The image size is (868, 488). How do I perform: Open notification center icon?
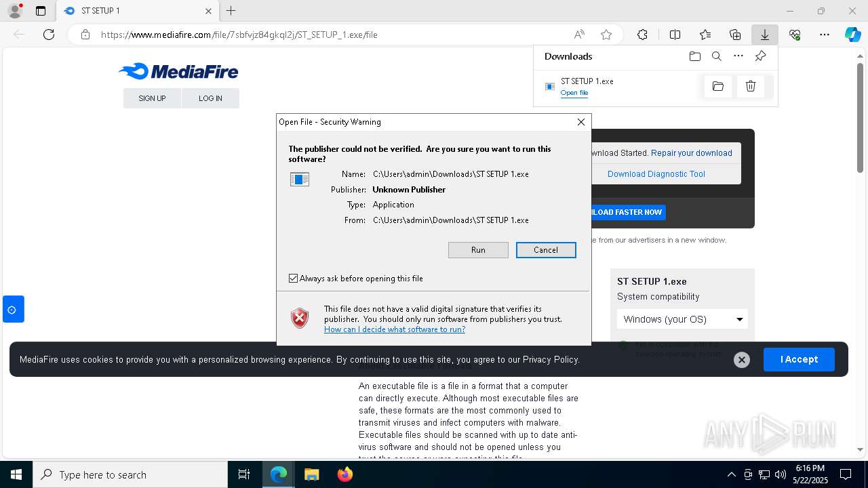[846, 474]
